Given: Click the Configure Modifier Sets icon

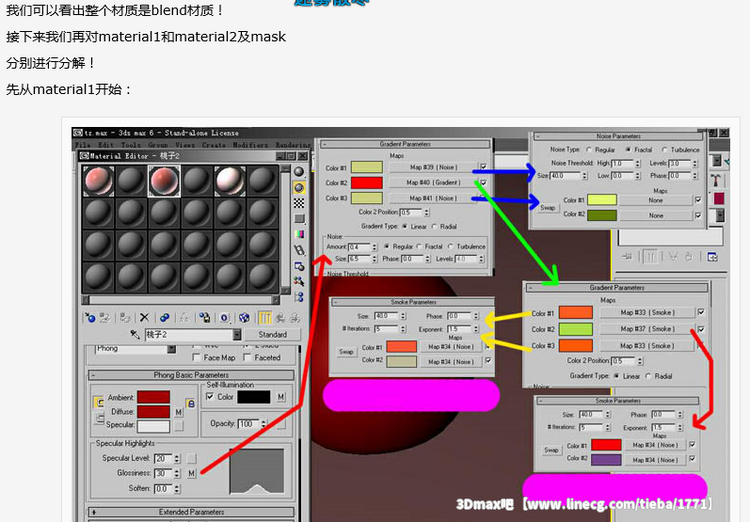Looking at the screenshot, I should 712,257.
